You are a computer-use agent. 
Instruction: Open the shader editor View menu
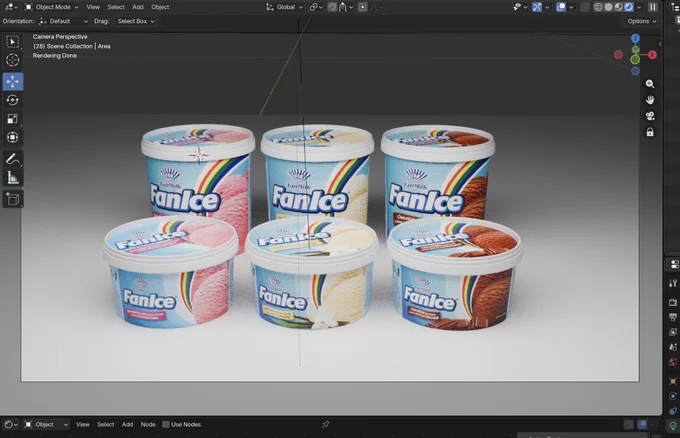coord(82,425)
